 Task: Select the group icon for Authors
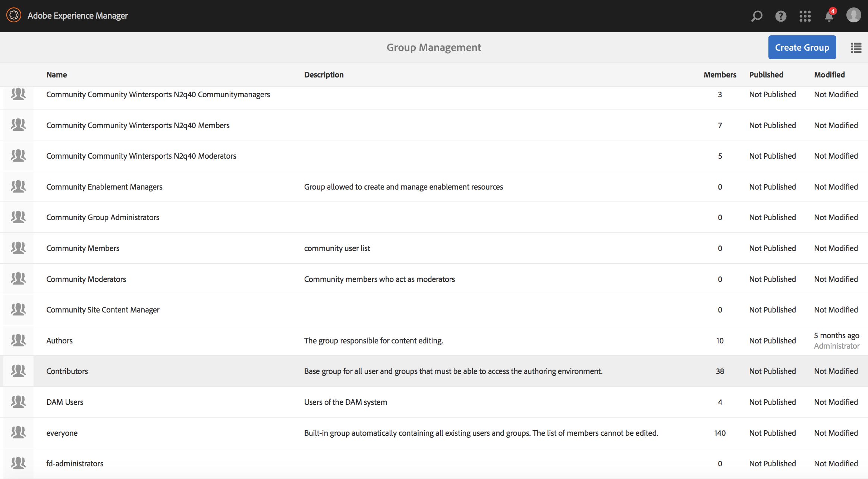pyautogui.click(x=18, y=340)
